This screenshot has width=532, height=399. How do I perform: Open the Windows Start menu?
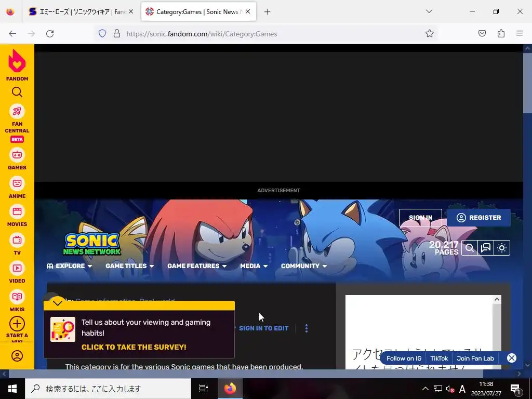coord(12,389)
